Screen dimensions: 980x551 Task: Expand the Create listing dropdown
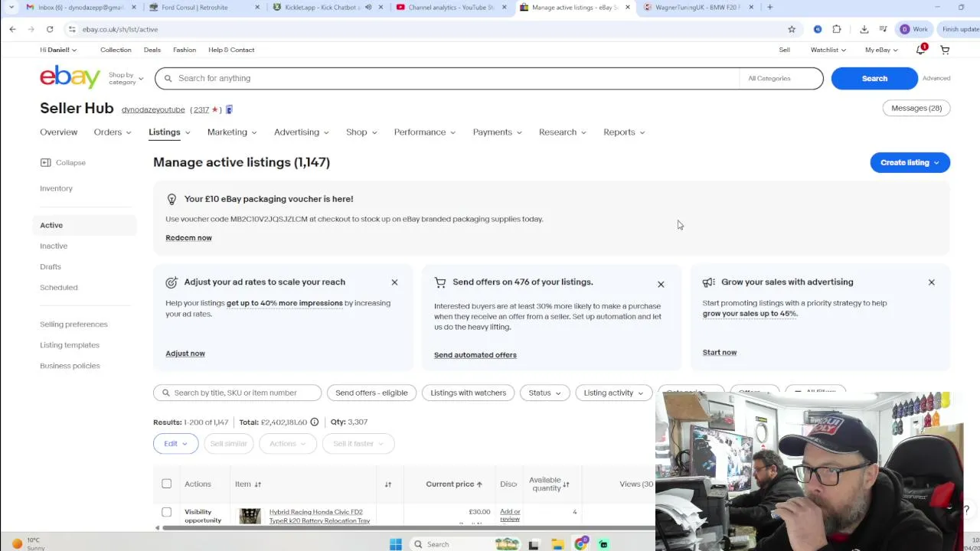910,162
